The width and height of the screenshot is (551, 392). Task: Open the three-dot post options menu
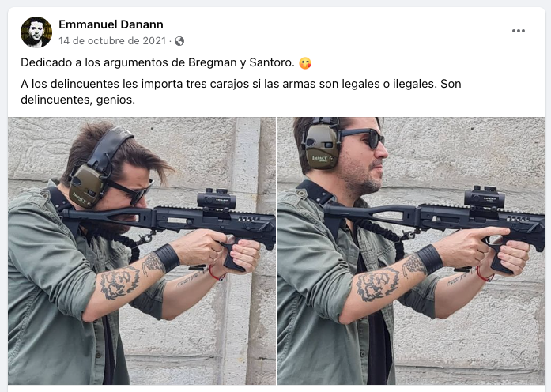(x=519, y=31)
